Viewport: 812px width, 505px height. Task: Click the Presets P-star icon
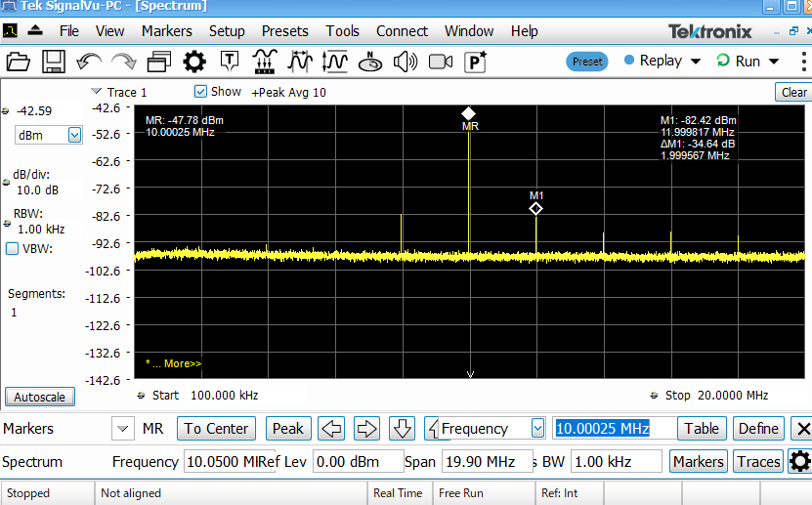[x=476, y=62]
